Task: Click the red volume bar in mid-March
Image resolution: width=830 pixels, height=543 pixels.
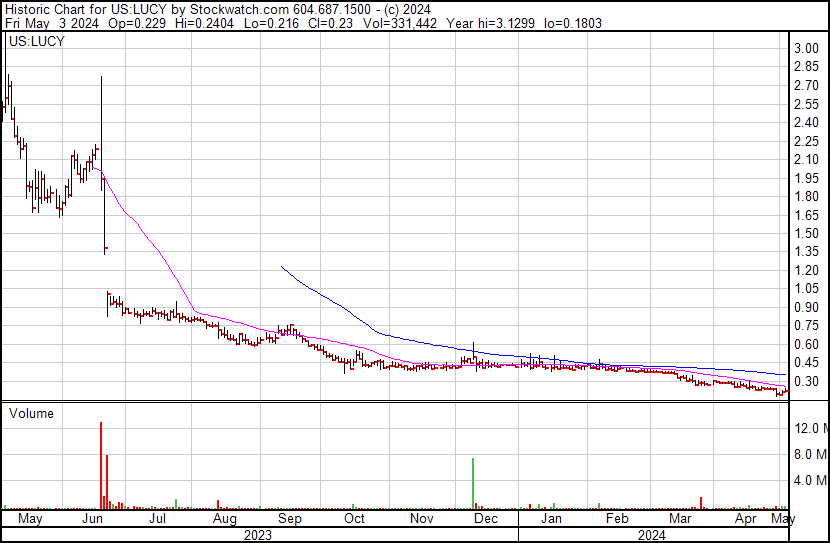Action: [701, 503]
